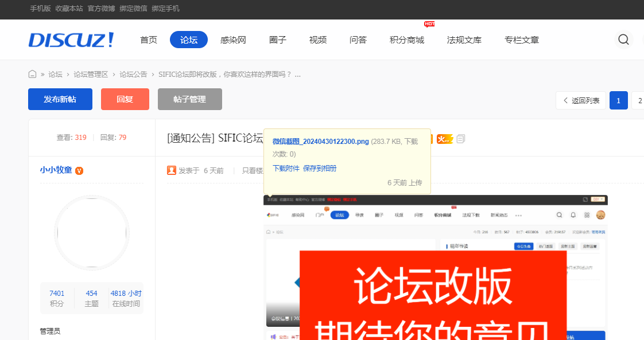Screen dimensions: 644x340
Task: Open the 感染网 menu item
Action: 233,40
